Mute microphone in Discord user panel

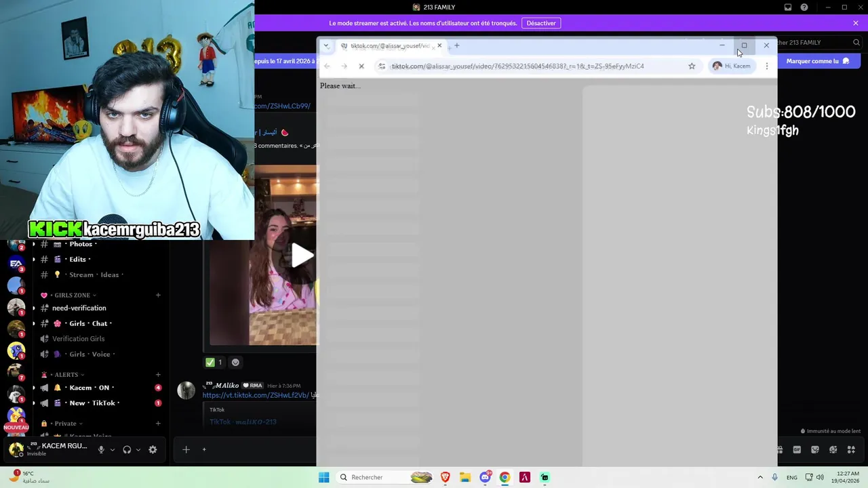coord(101,449)
